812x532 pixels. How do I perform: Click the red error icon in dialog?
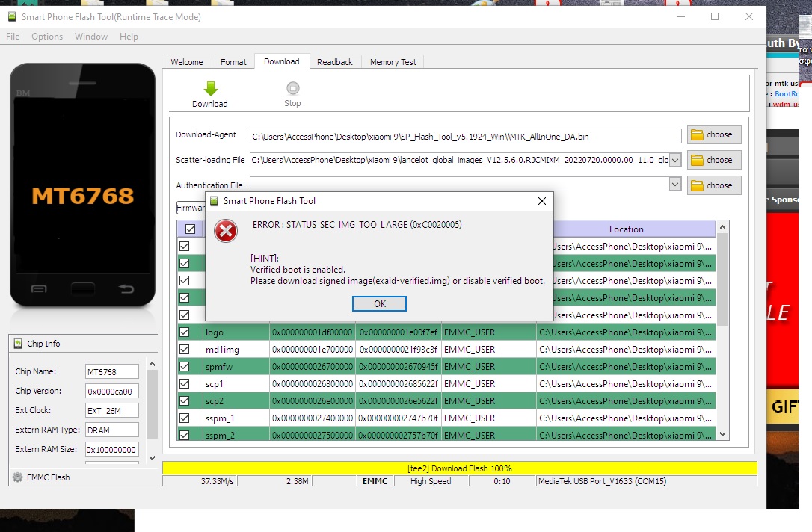click(x=226, y=232)
